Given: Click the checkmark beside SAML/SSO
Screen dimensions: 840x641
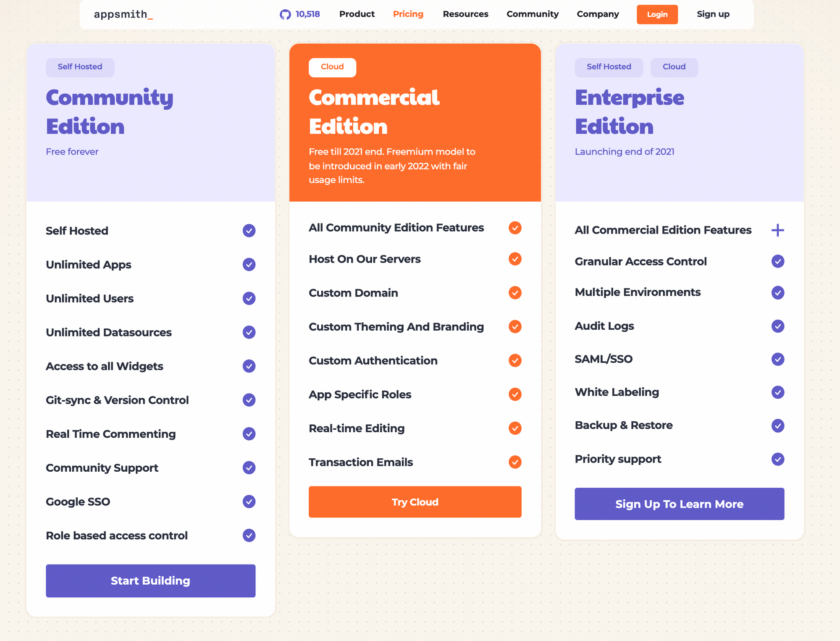Looking at the screenshot, I should point(778,359).
